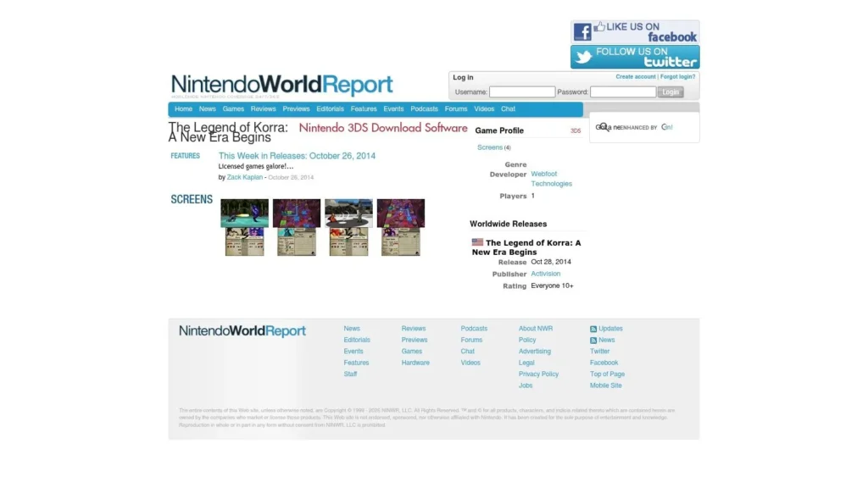The image size is (868, 488).
Task: Open the second game screenshot thumbnail
Action: point(296,227)
